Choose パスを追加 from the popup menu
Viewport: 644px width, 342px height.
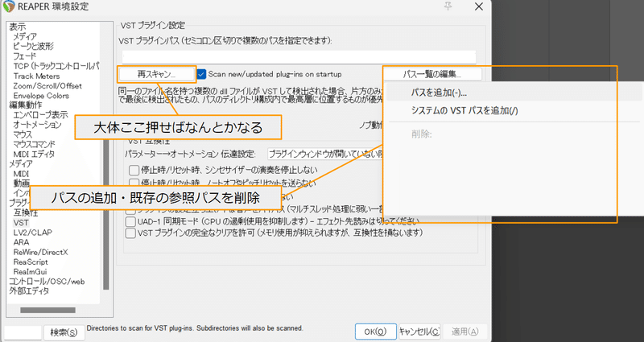pyautogui.click(x=439, y=93)
